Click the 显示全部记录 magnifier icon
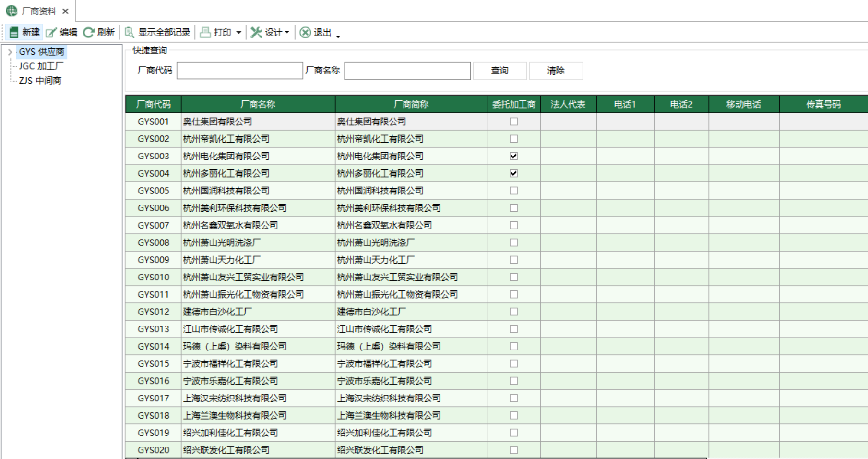This screenshot has width=868, height=459. click(130, 32)
